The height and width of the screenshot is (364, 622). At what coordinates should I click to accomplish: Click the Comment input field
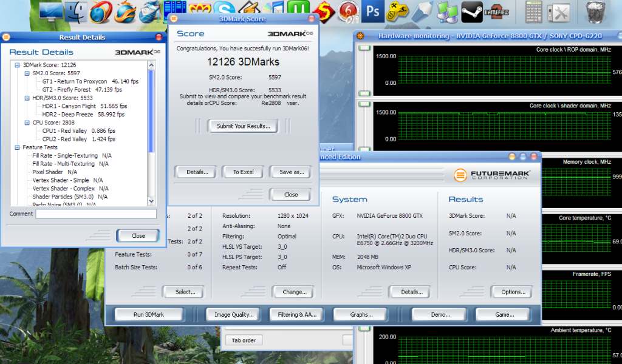(x=96, y=214)
